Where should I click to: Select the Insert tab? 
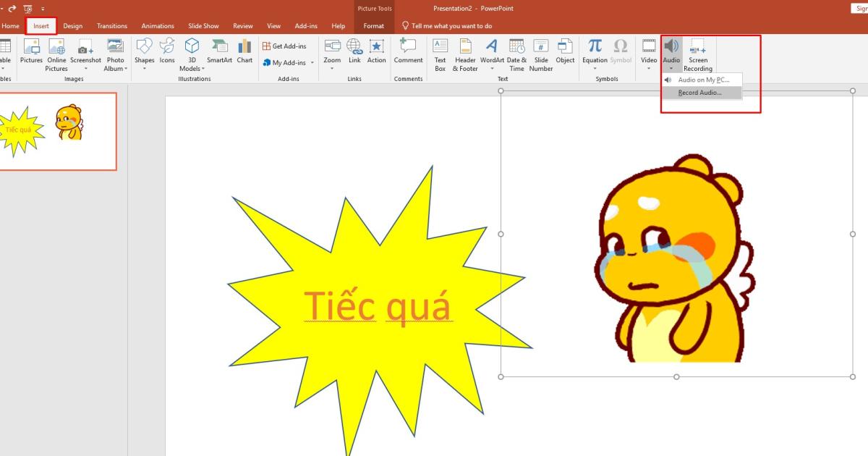41,26
